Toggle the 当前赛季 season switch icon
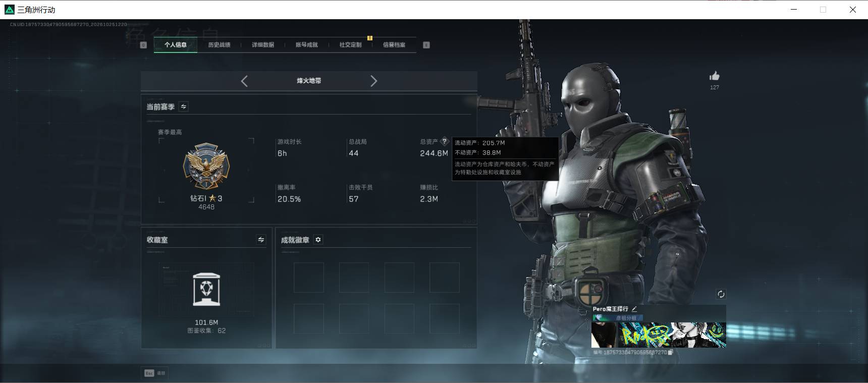The height and width of the screenshot is (383, 868). [x=184, y=106]
